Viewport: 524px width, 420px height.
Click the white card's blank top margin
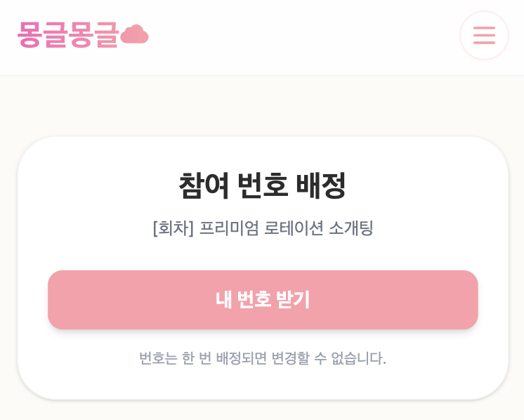pos(262,150)
